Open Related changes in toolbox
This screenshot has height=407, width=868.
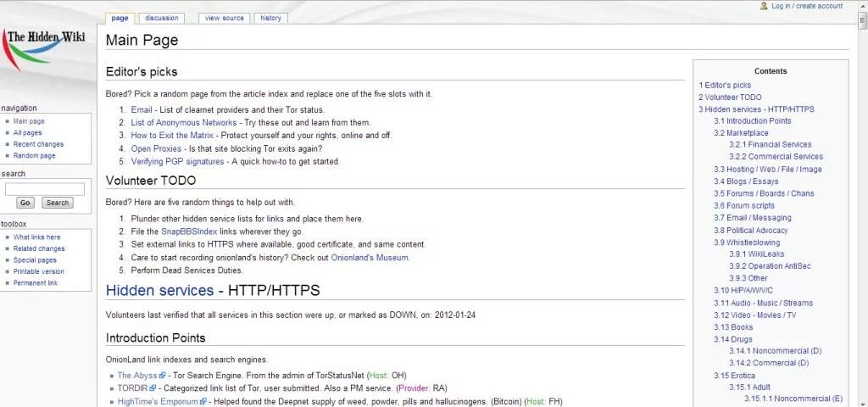pyautogui.click(x=39, y=248)
